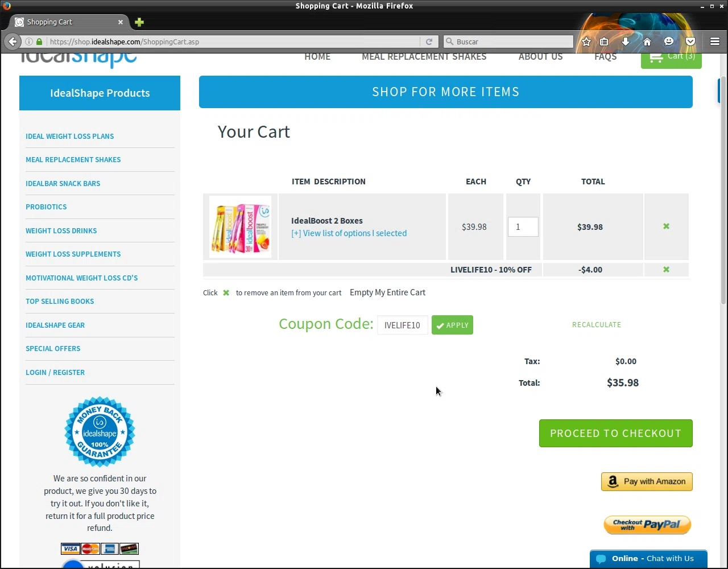Remove the LIVELIFE10 coupon discount
This screenshot has width=728, height=569.
666,270
